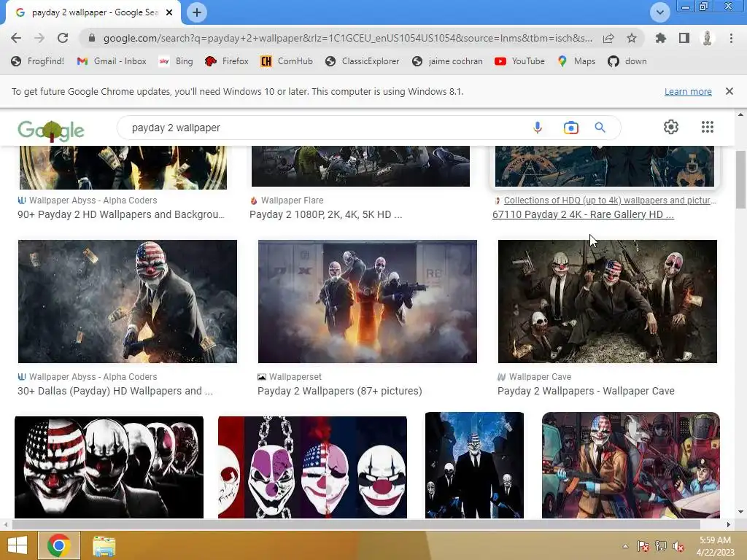Open the Windows Start button
The height and width of the screenshot is (560, 747).
pyautogui.click(x=18, y=545)
